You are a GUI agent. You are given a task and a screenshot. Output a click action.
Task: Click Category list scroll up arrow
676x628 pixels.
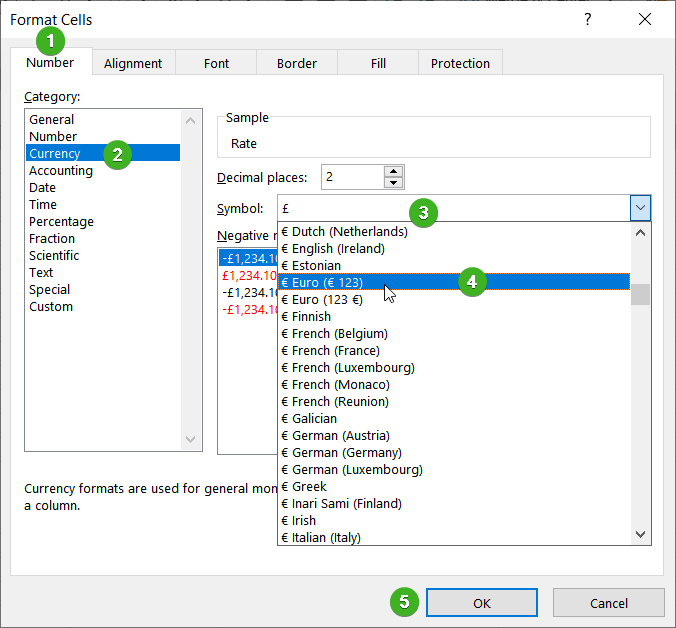191,121
